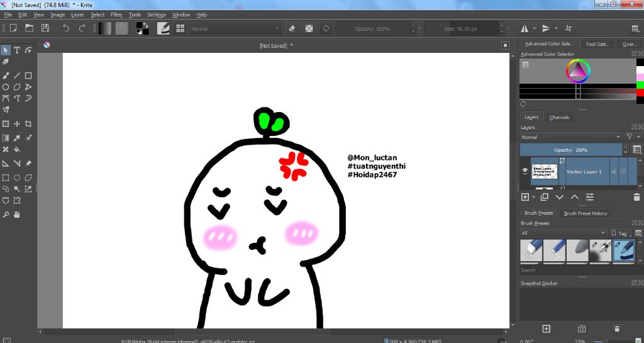Image resolution: width=644 pixels, height=343 pixels.
Task: Expand the add layer dropdown arrow
Action: point(534,197)
